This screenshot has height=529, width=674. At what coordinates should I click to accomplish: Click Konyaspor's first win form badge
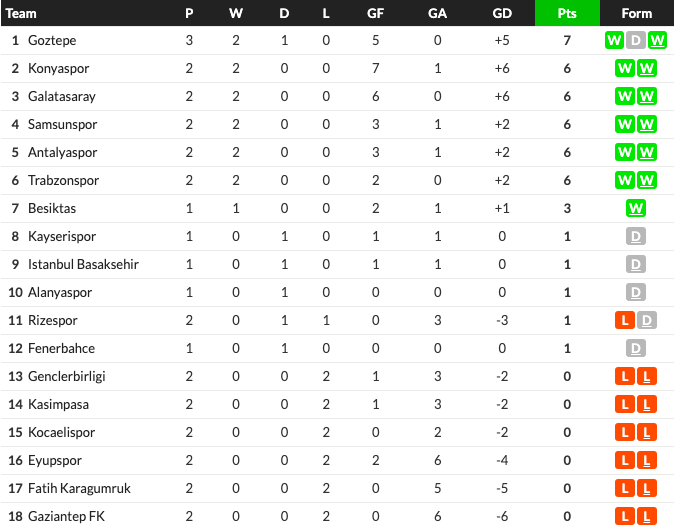pos(625,68)
